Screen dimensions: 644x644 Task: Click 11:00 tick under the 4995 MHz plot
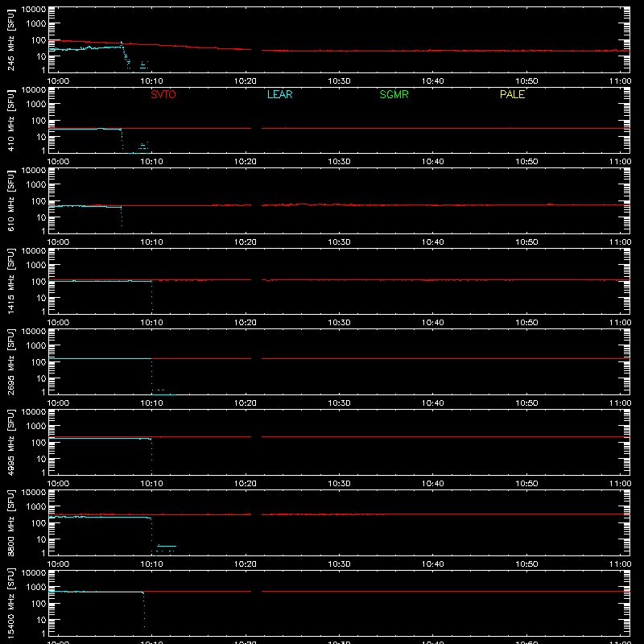620,484
